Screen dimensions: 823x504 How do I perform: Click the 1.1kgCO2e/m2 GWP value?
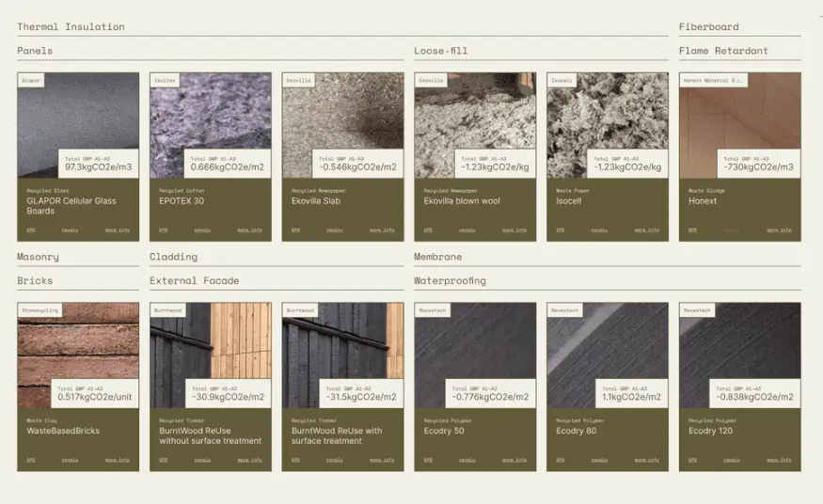point(631,397)
